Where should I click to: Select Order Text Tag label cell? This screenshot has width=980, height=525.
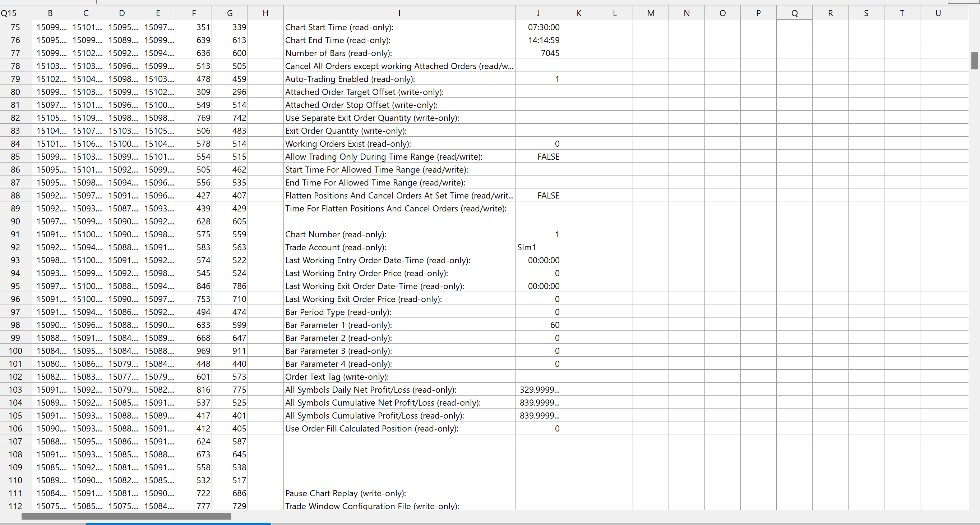click(399, 377)
